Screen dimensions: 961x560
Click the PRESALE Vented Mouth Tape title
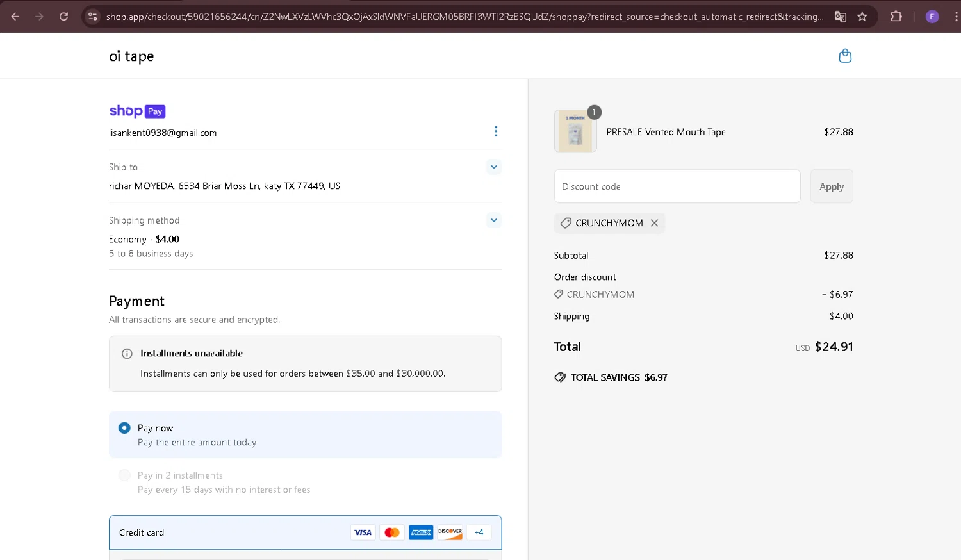666,132
